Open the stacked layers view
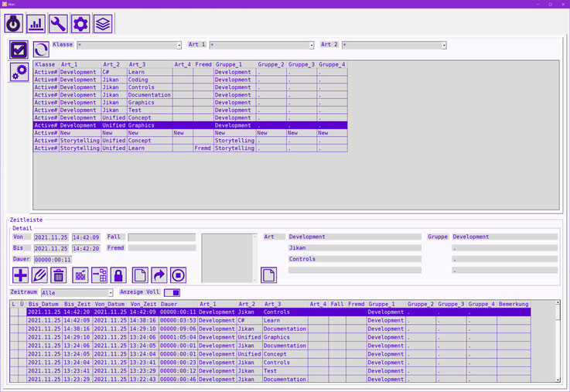The height and width of the screenshot is (392, 570). pyautogui.click(x=103, y=24)
